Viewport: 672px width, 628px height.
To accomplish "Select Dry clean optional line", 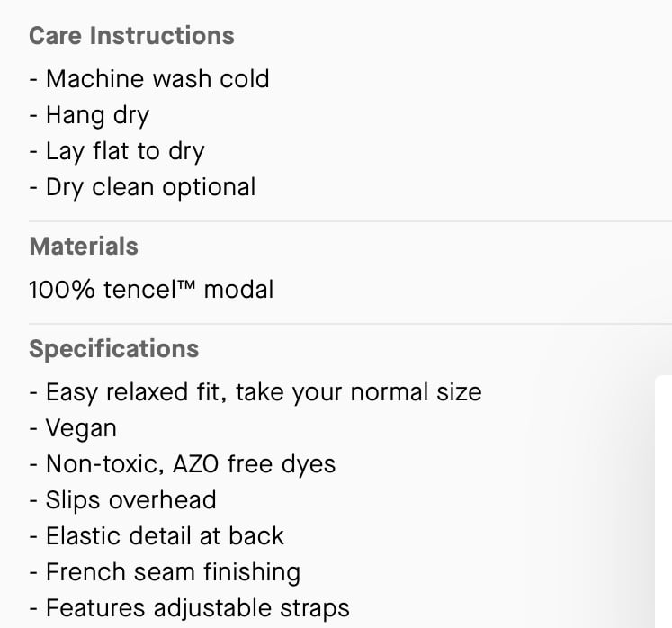I will click(142, 187).
